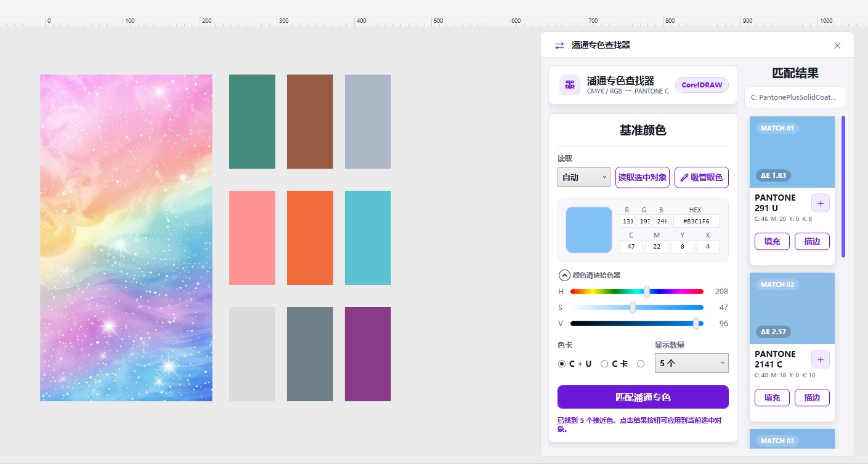
Task: Open the 读取 mode dropdown showing 自动
Action: tap(583, 177)
